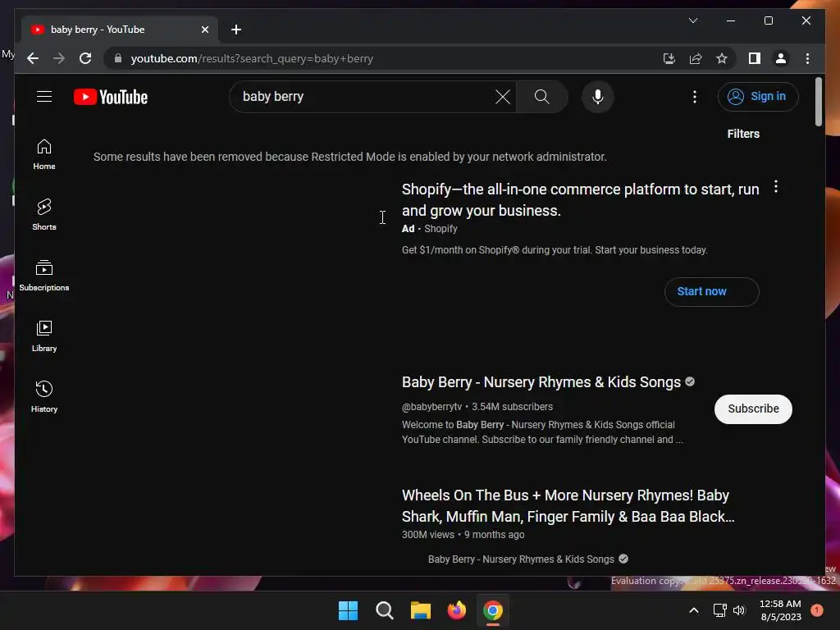Open the notification badge in the tray

(x=817, y=610)
